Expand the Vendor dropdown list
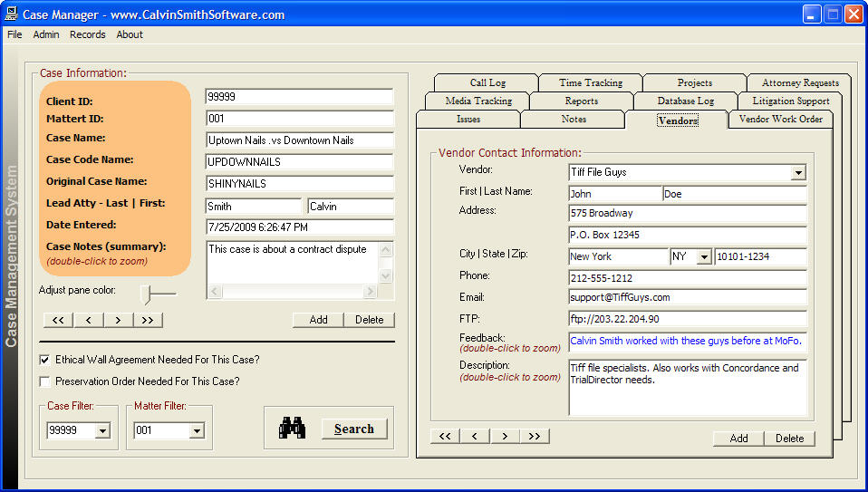This screenshot has width=868, height=492. coord(797,173)
